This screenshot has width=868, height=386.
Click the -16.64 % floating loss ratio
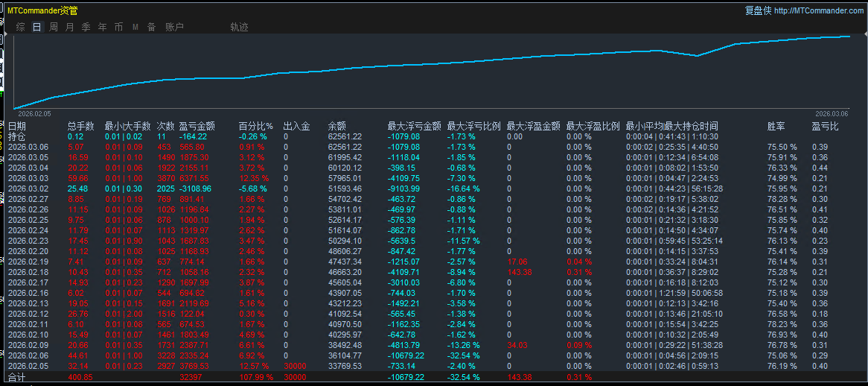463,189
